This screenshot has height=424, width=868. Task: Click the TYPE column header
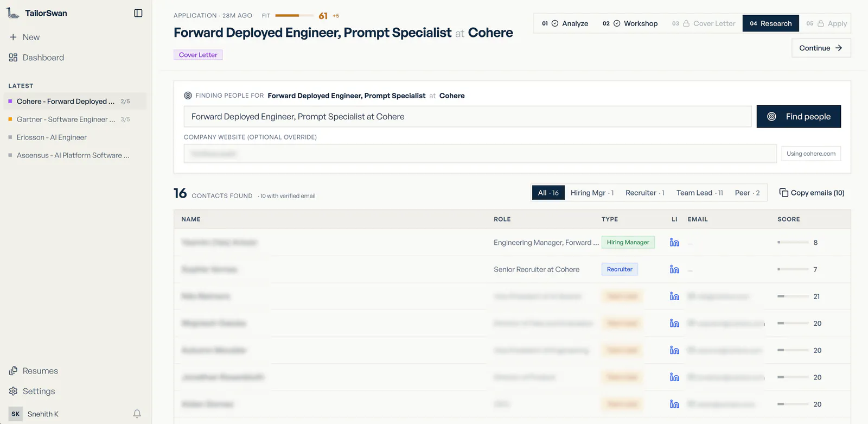610,219
